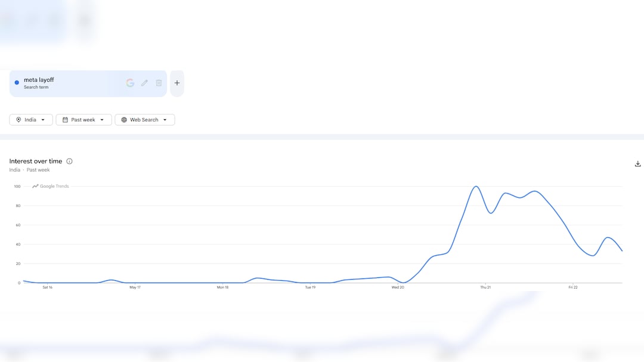Select the Thu 21 marker on time axis
Screen dimensions: 644x362
coord(485,287)
